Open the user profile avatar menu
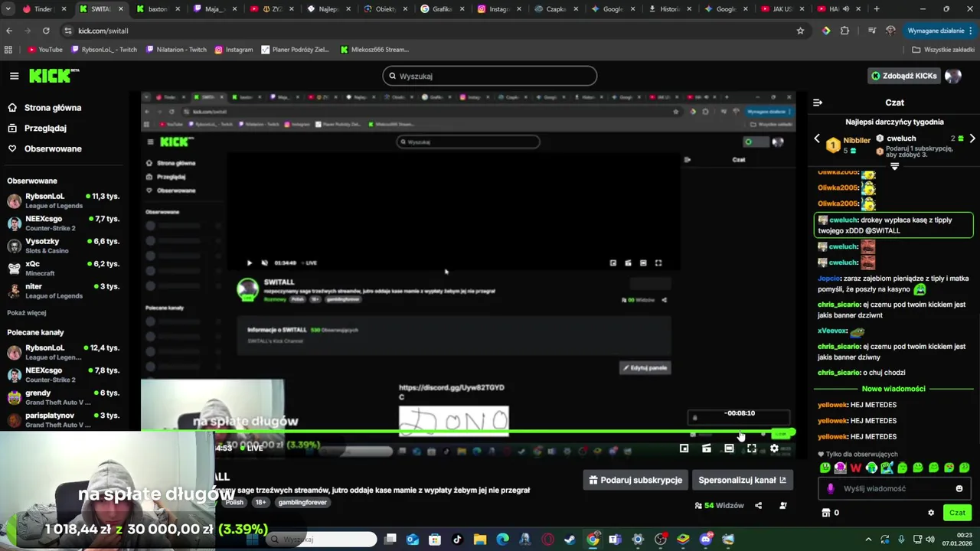Viewport: 980px width, 551px height. click(953, 76)
